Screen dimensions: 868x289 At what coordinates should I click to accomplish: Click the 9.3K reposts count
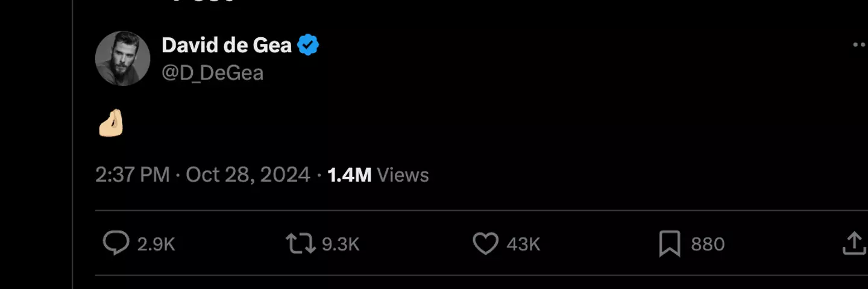click(x=341, y=244)
